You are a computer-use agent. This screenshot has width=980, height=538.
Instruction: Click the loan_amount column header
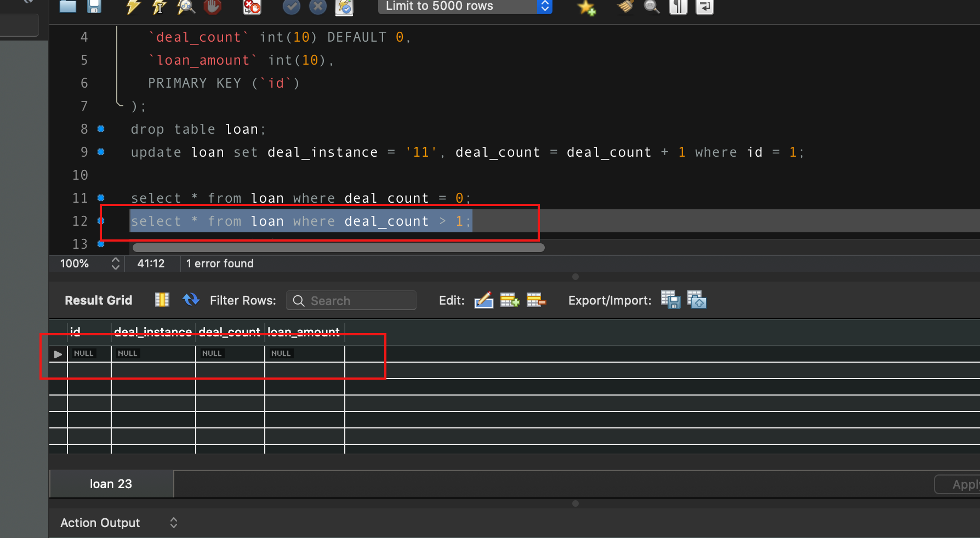pos(304,331)
